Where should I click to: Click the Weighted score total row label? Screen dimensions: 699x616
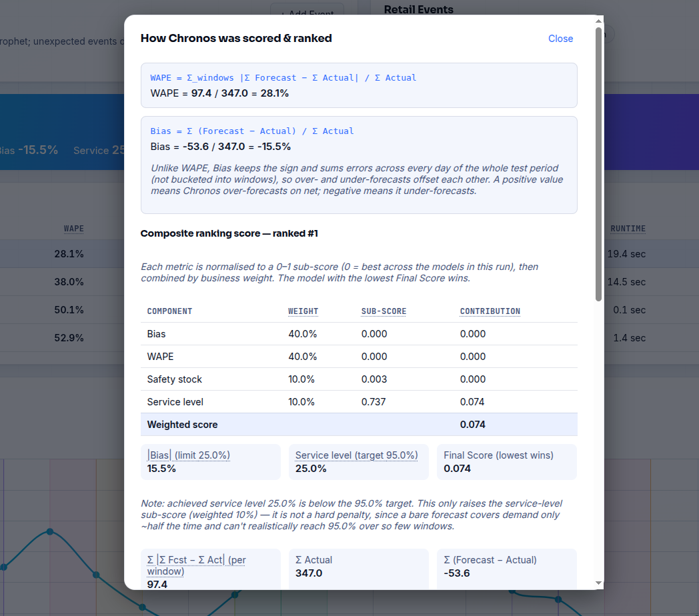(182, 425)
